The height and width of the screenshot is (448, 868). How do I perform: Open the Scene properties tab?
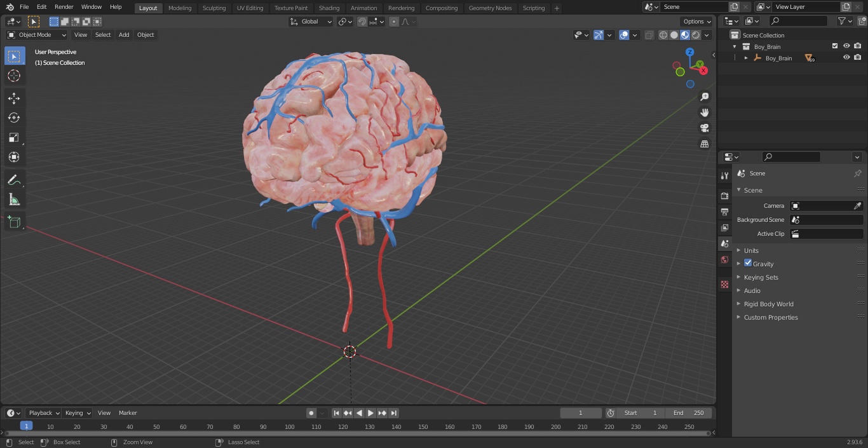pos(724,243)
